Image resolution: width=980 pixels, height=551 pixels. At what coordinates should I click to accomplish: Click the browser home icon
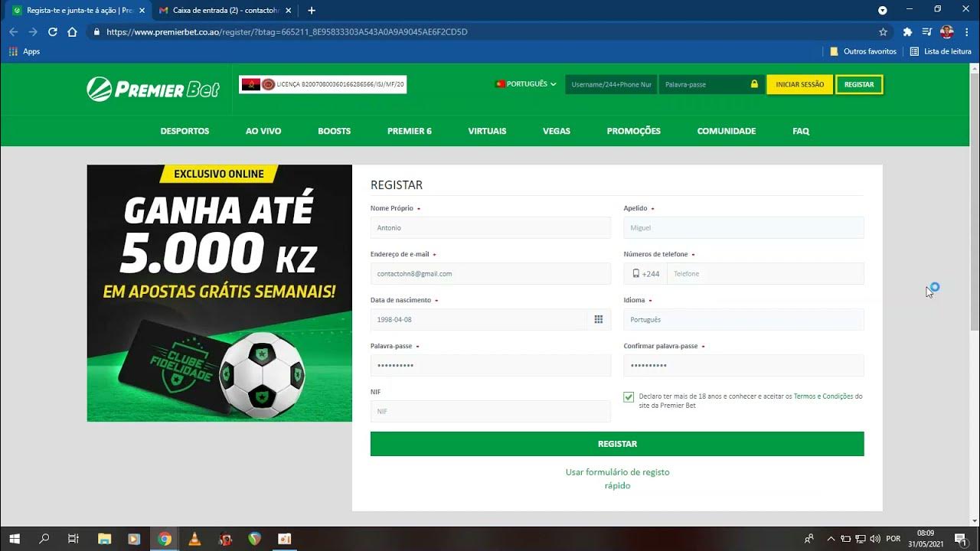[72, 32]
